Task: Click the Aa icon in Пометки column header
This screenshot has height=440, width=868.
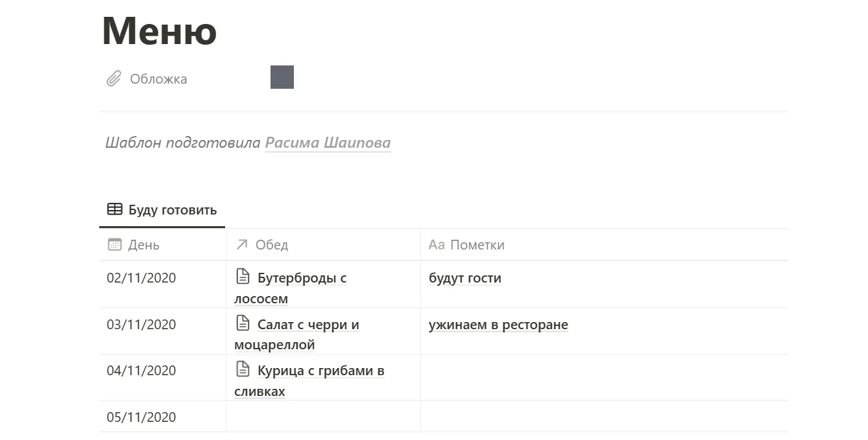Action: click(x=437, y=245)
